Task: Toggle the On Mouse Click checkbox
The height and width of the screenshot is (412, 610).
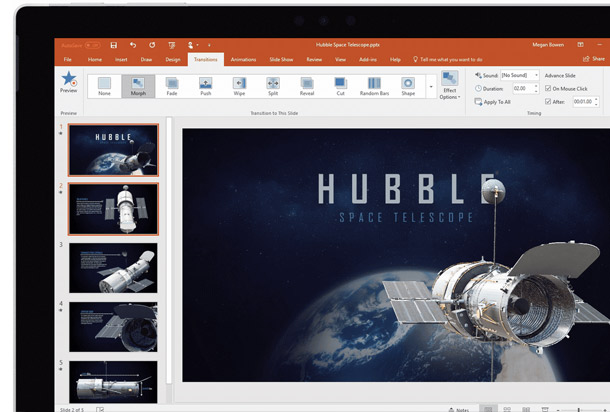Action: coord(548,88)
